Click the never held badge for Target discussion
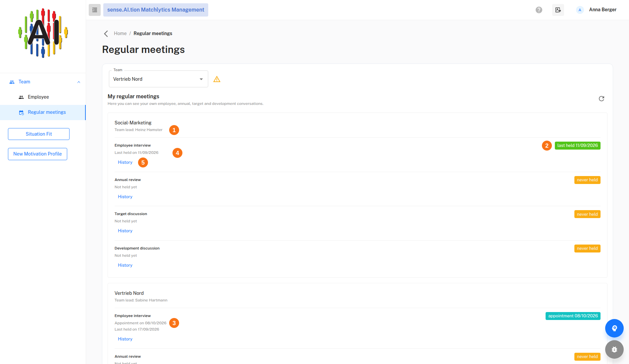The image size is (629, 364). click(x=587, y=214)
